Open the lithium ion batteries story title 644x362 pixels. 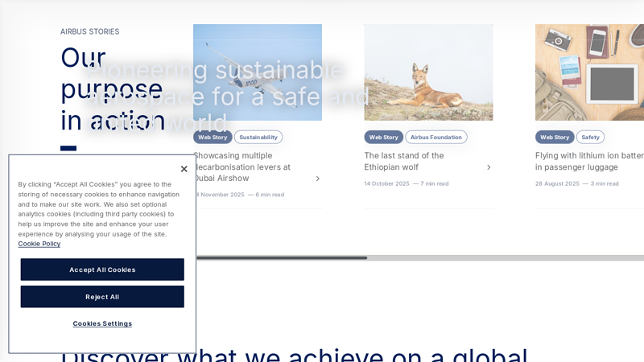coord(589,162)
